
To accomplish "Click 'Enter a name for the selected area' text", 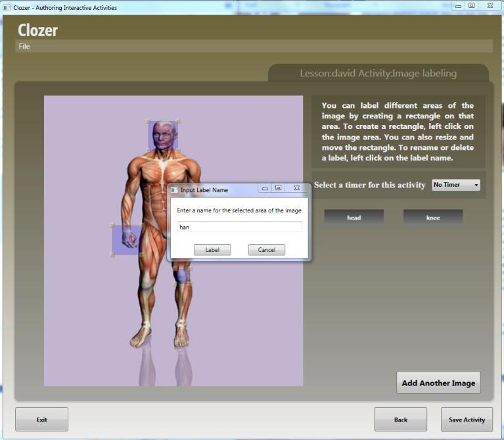I will (239, 210).
